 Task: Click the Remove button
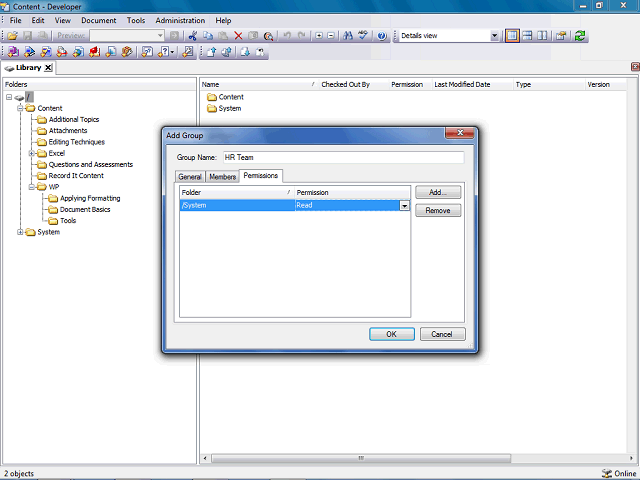click(x=438, y=211)
